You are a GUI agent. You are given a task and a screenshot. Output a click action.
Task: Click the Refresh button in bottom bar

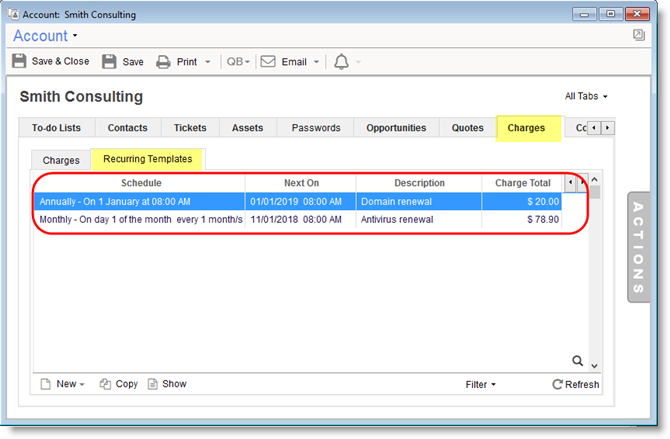(x=576, y=384)
